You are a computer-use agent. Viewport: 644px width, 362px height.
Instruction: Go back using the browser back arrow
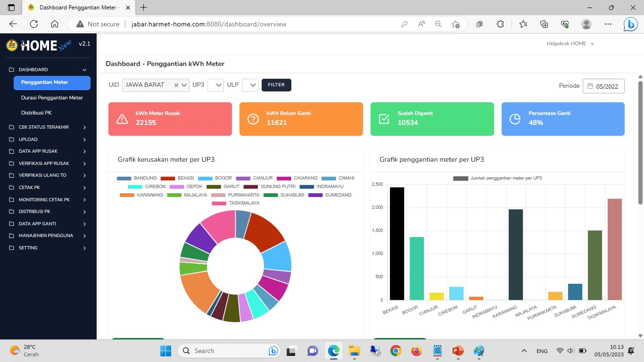13,24
